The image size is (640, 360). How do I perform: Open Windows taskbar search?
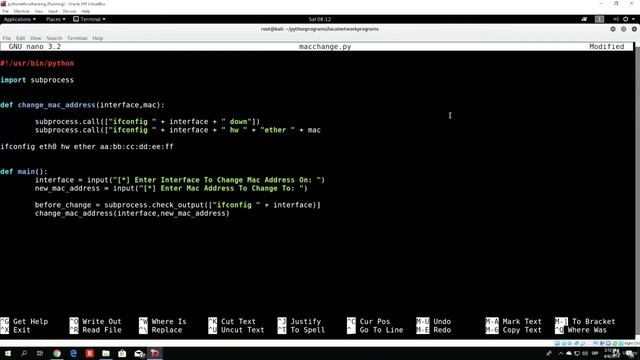point(24,353)
